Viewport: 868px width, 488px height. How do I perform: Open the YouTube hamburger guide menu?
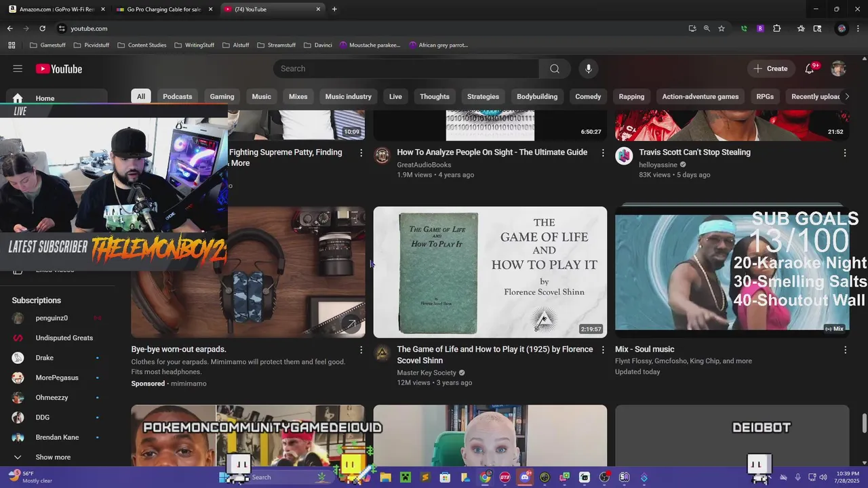click(18, 68)
